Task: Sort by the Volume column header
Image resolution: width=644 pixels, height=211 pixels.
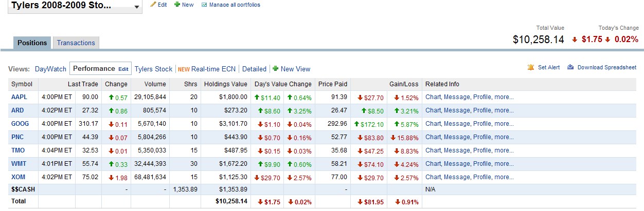Action: click(155, 84)
